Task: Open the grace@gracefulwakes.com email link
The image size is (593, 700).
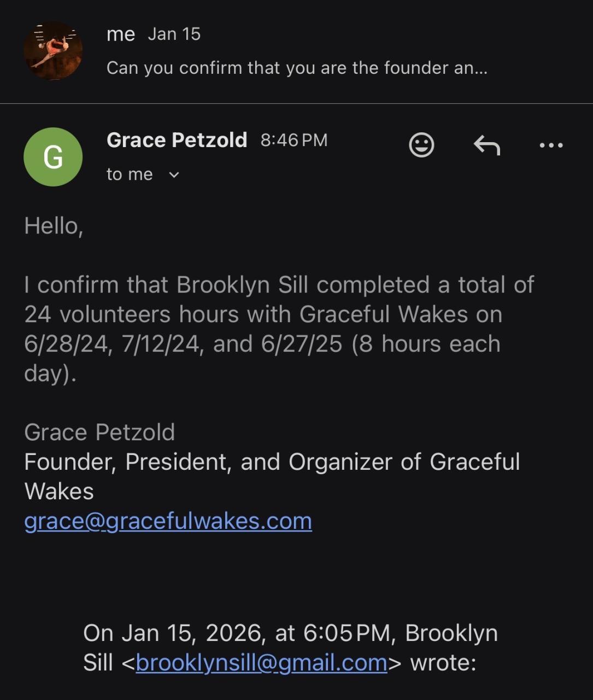Action: 168,521
